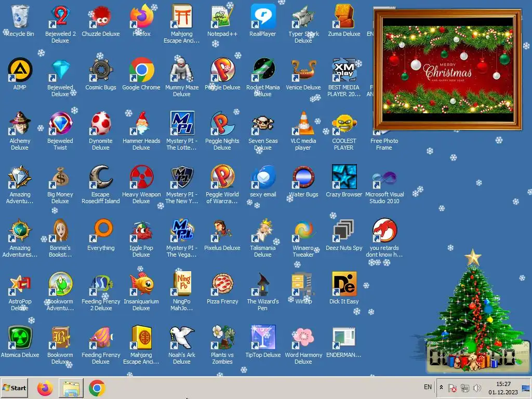Click the Escape Rosecliff Island moon icon

click(x=101, y=177)
